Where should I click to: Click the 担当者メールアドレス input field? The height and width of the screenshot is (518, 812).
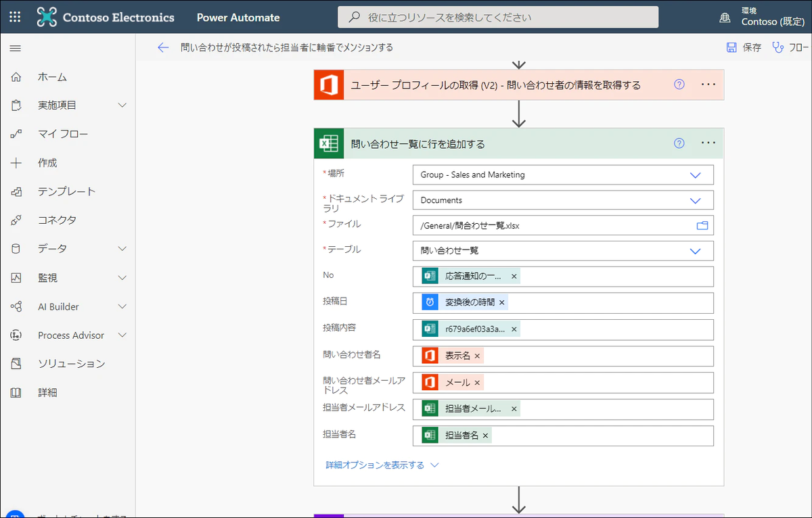tap(563, 409)
